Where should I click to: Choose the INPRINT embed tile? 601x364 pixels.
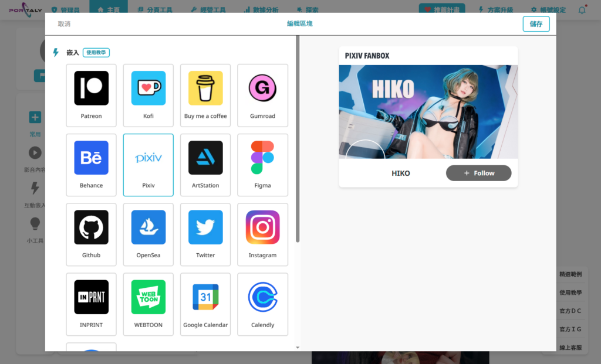coord(91,304)
